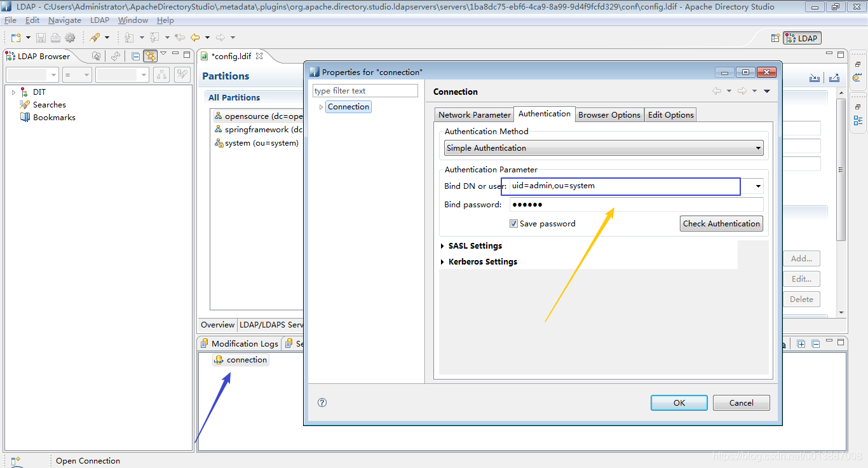This screenshot has height=468, width=868.
Task: Click Open Perspective icon beside LDAP
Action: coord(775,38)
